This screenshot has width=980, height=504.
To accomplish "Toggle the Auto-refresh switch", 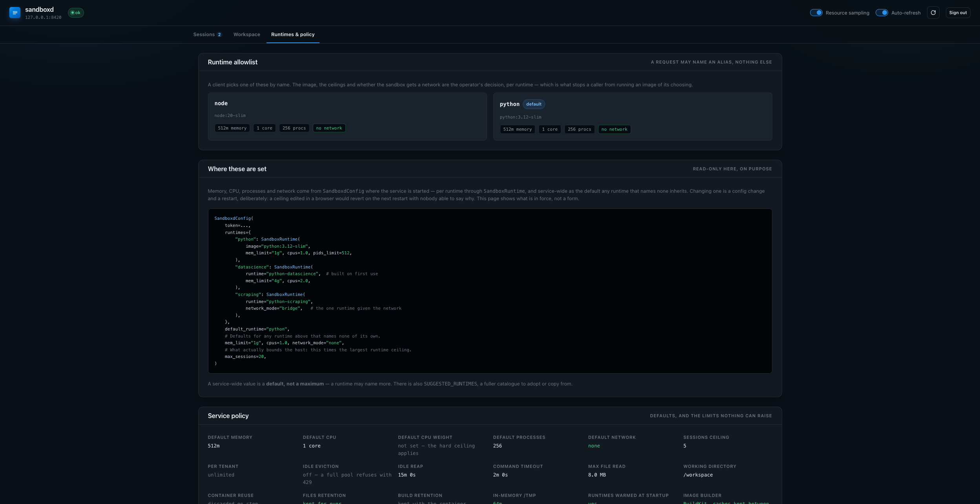I will click(882, 13).
